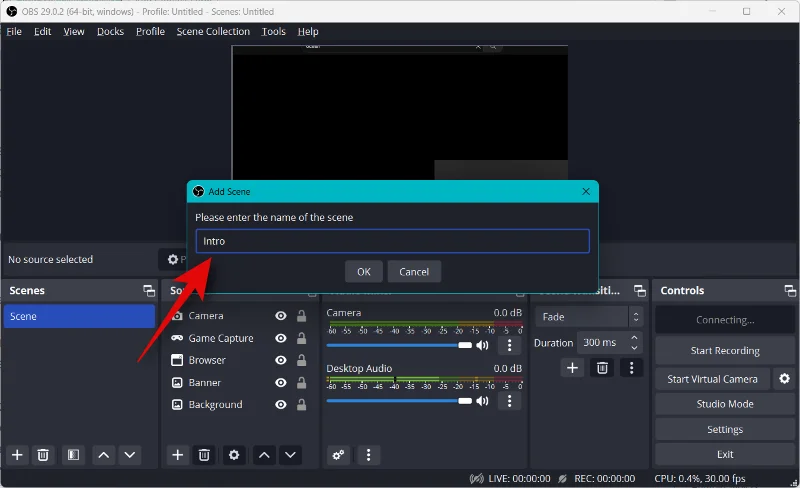800x488 pixels.
Task: Open Camera audio options three dots
Action: pyautogui.click(x=509, y=346)
